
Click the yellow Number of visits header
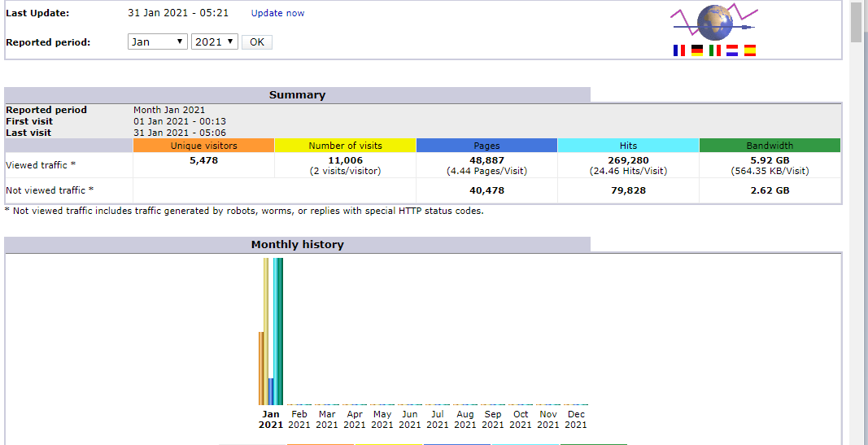point(345,146)
